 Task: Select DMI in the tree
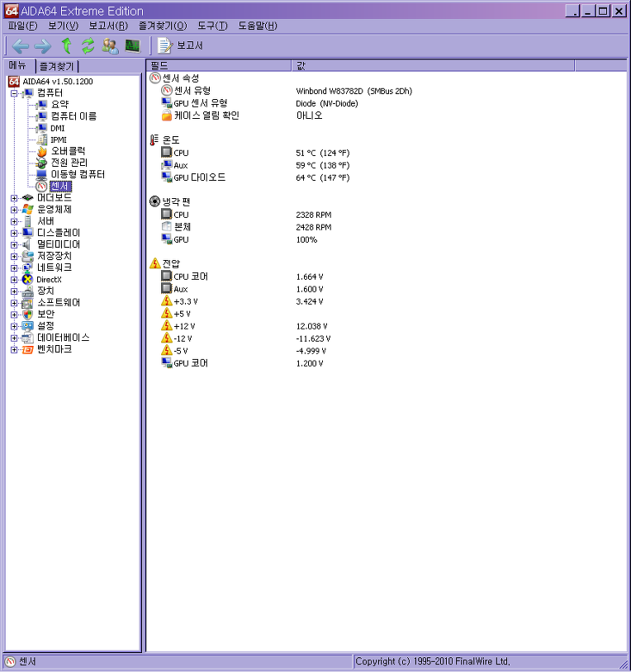(x=58, y=128)
